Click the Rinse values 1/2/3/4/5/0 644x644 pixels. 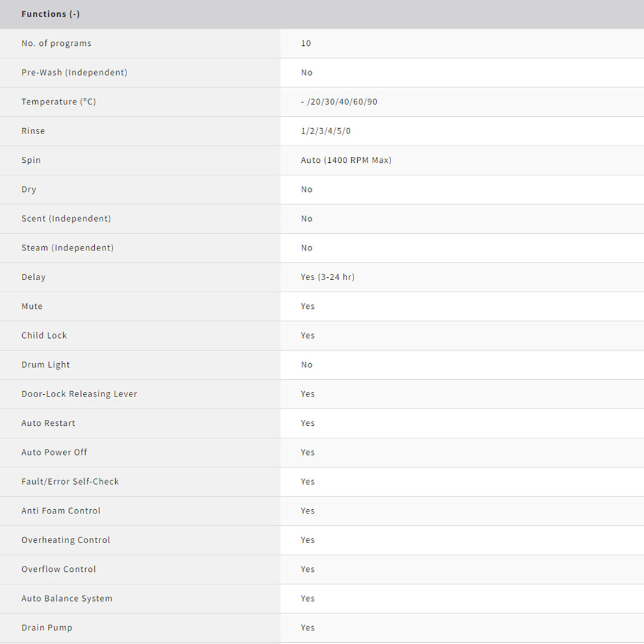(x=326, y=131)
